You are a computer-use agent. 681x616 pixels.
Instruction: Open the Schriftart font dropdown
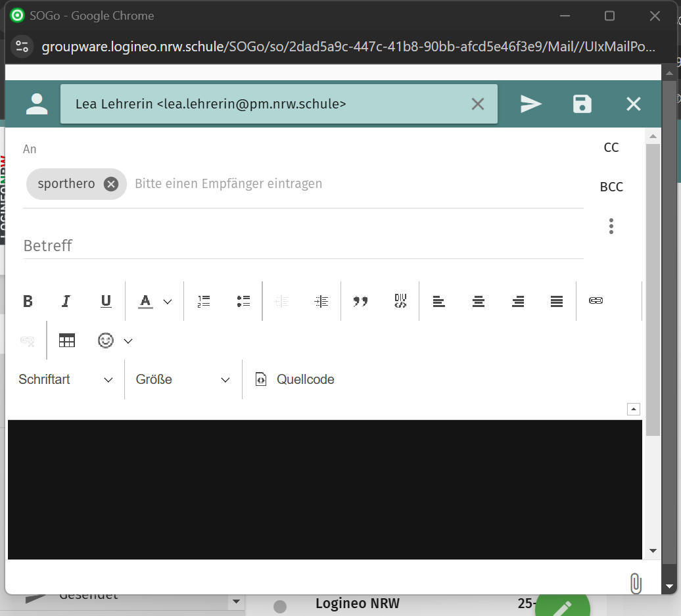click(66, 379)
